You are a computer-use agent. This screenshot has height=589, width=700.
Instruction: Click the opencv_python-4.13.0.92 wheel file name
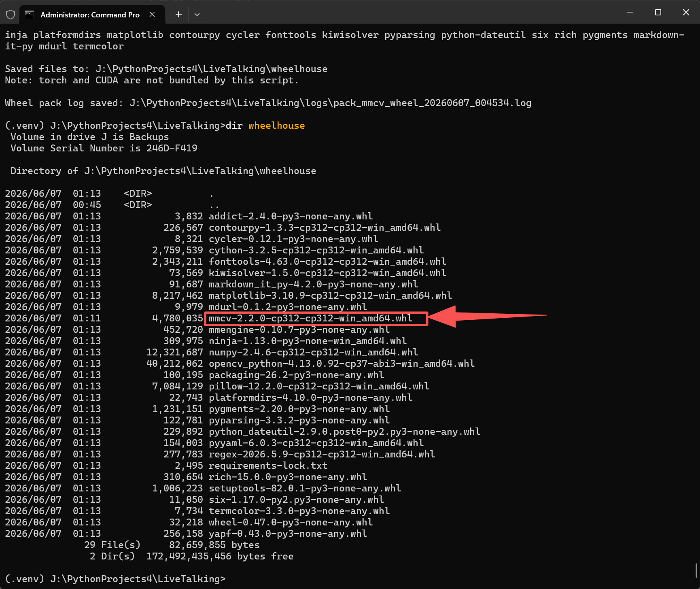342,364
